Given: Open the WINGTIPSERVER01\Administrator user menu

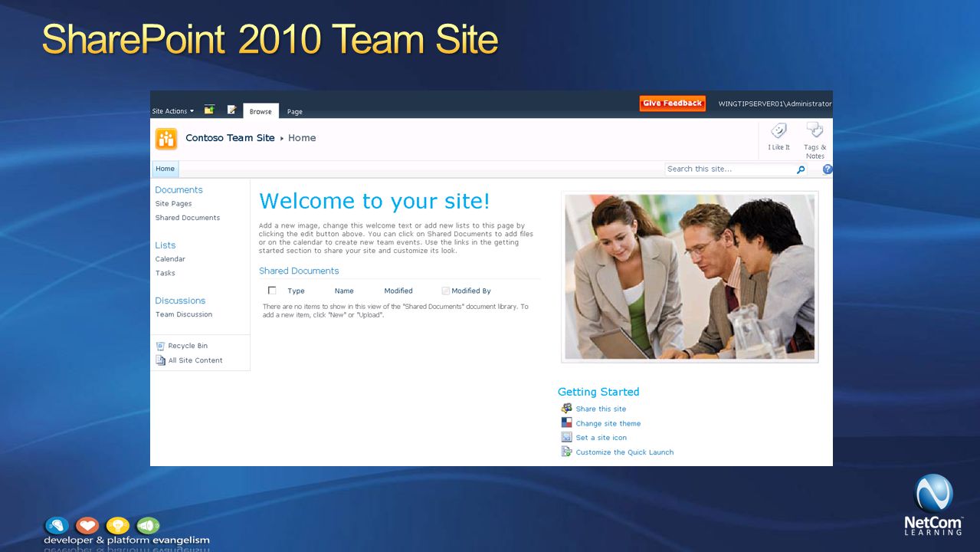Looking at the screenshot, I should (x=775, y=103).
